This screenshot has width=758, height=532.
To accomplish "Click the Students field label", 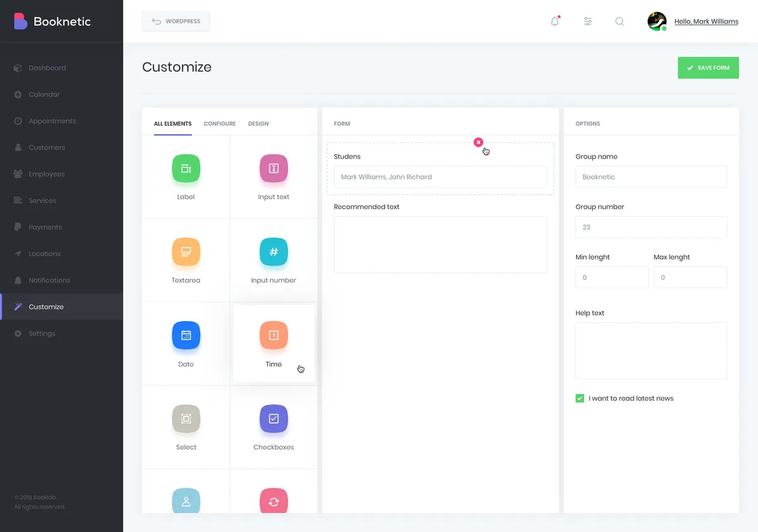I will 347,157.
